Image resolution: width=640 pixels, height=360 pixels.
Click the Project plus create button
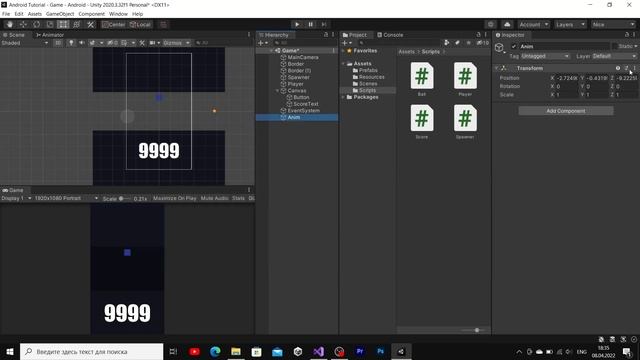347,43
